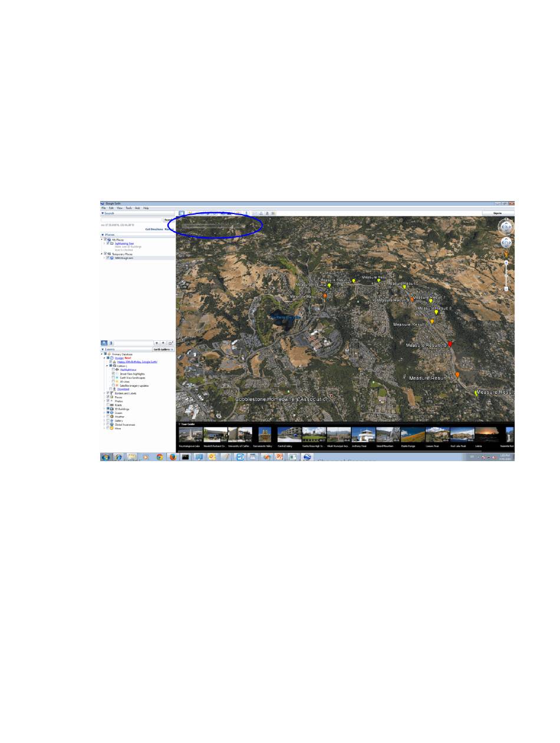Click the Measure Result 1 orange placemark pin

(325, 296)
